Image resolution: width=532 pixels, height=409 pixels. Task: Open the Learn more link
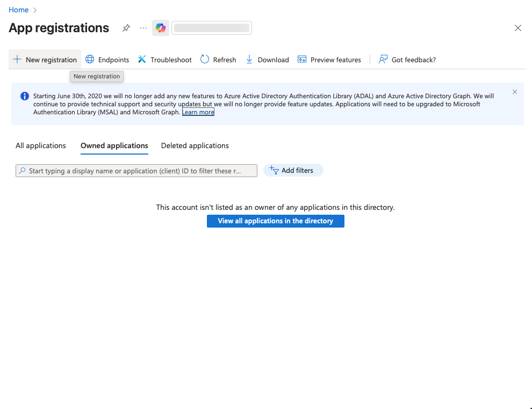coord(198,112)
